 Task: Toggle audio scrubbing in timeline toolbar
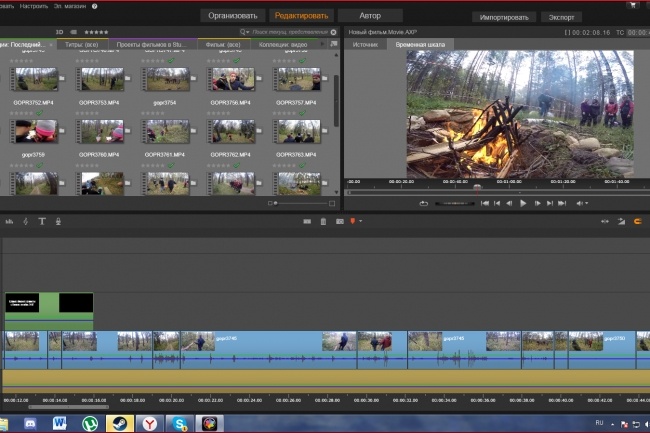tap(605, 222)
